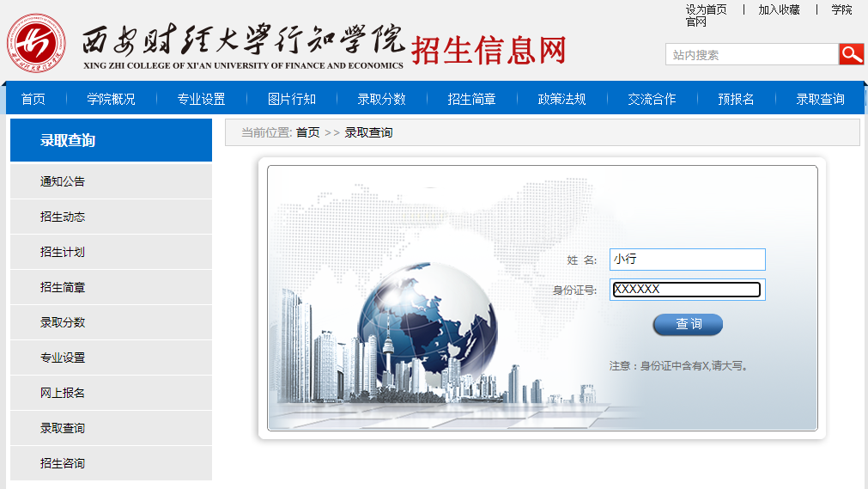
Task: Click the 招生信息网 red site title
Action: tap(489, 50)
